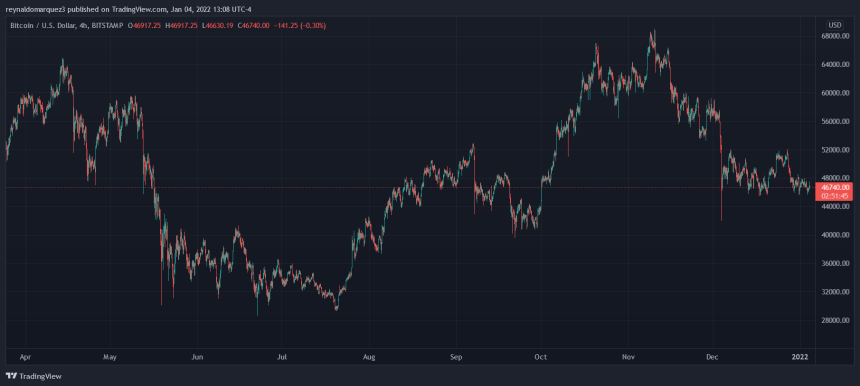
Task: Click the 28000.00 price axis label
Action: (x=835, y=320)
